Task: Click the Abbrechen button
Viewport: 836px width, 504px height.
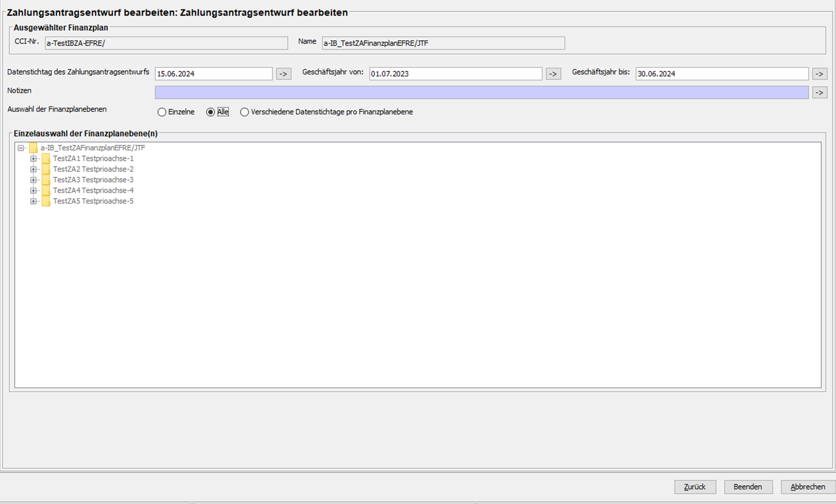Action: pyautogui.click(x=808, y=487)
